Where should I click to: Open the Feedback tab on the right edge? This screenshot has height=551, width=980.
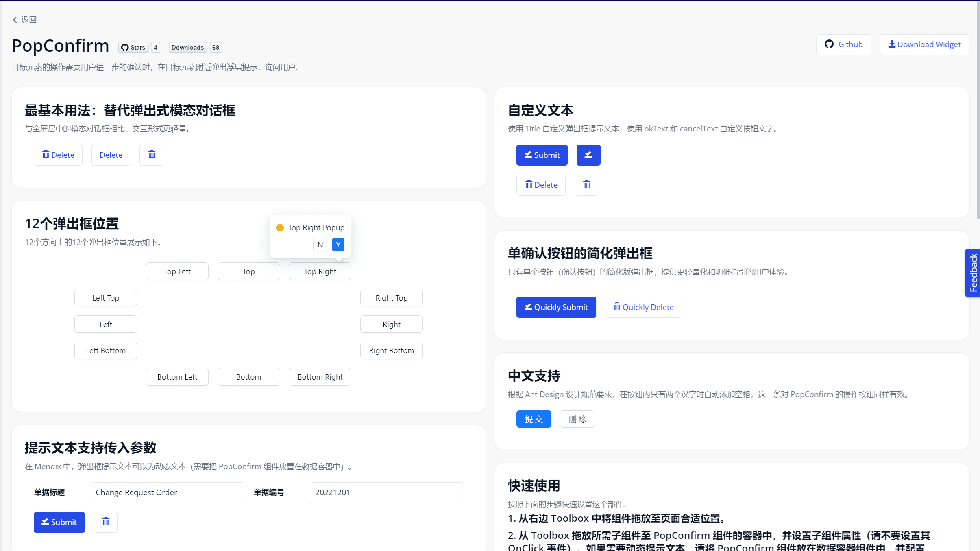tap(973, 273)
